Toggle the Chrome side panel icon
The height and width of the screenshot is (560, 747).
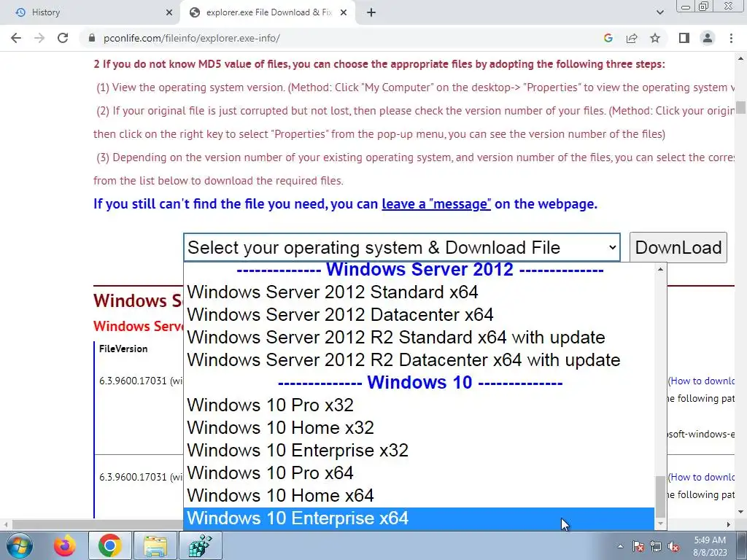point(684,38)
